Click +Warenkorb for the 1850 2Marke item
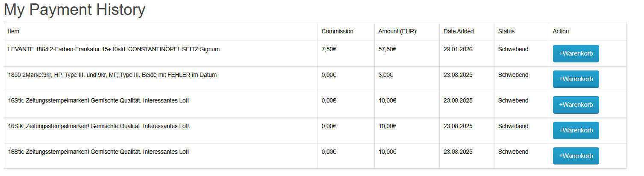 point(576,79)
